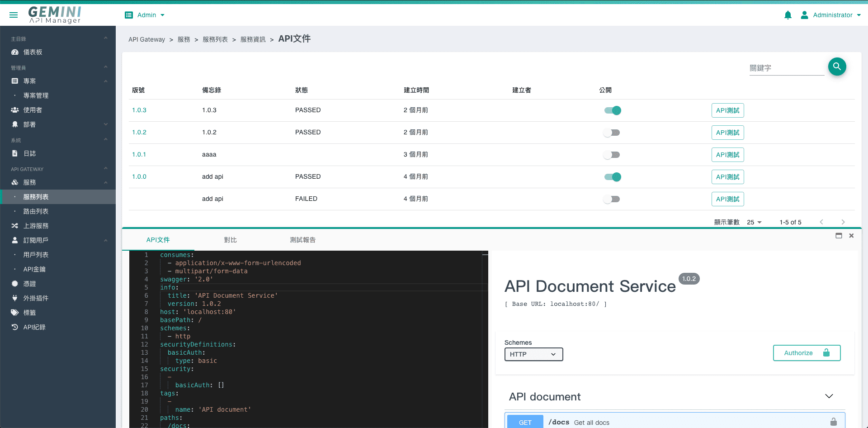
Task: Click the Administrator user avatar icon
Action: [804, 15]
